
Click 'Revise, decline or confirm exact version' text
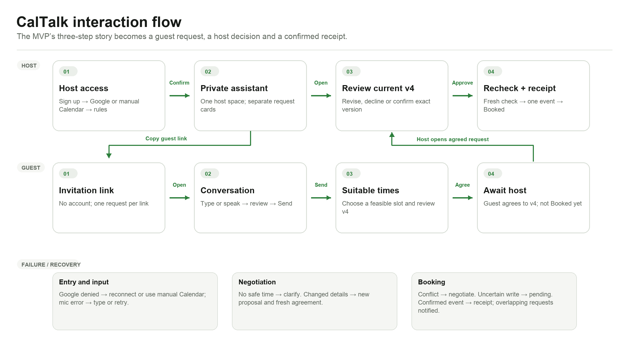click(x=386, y=105)
